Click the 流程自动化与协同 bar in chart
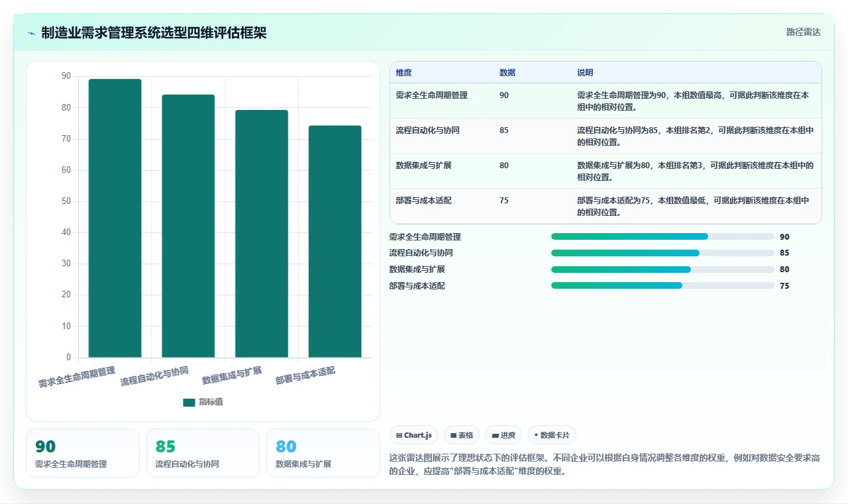This screenshot has height=504, width=848. 188,227
